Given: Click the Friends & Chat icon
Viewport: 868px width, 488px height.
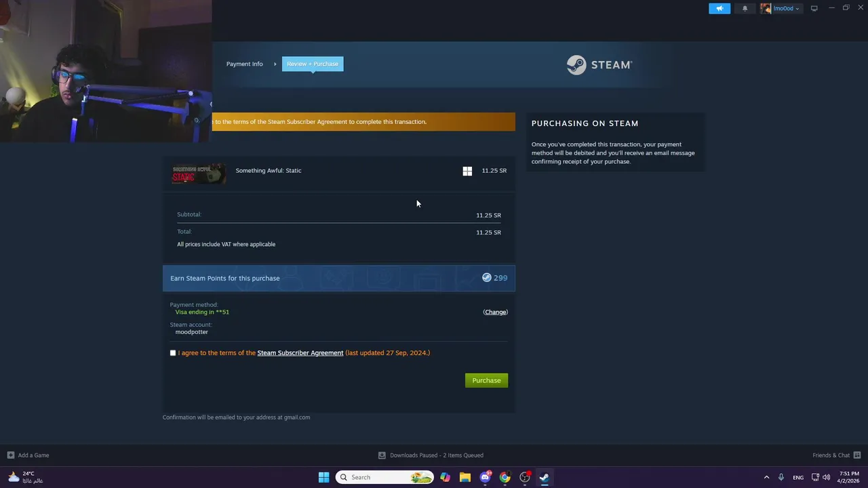Looking at the screenshot, I should click(x=857, y=455).
